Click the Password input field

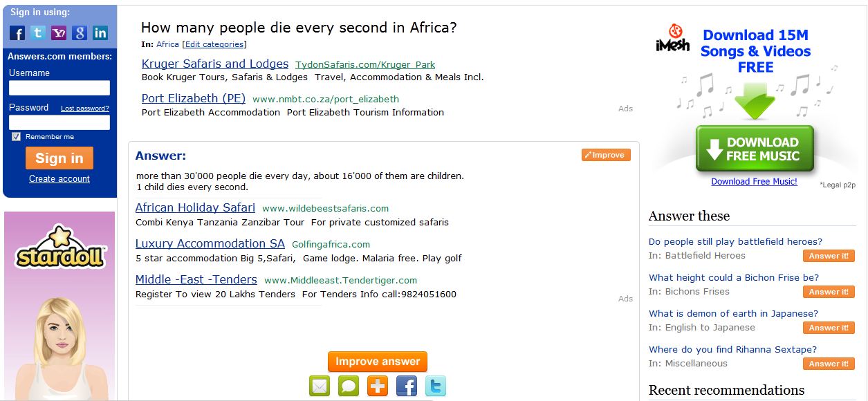pyautogui.click(x=59, y=122)
